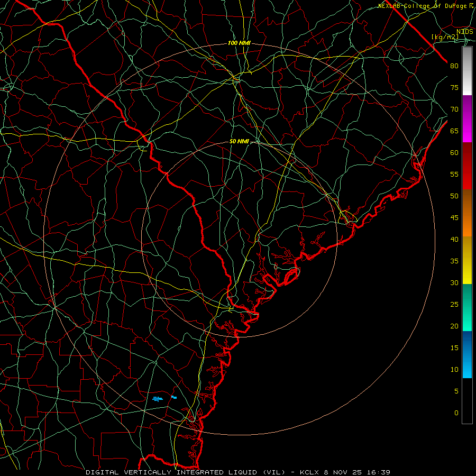Click the "50 NMI" range ring label
This screenshot has height=476, width=476.
click(x=239, y=141)
